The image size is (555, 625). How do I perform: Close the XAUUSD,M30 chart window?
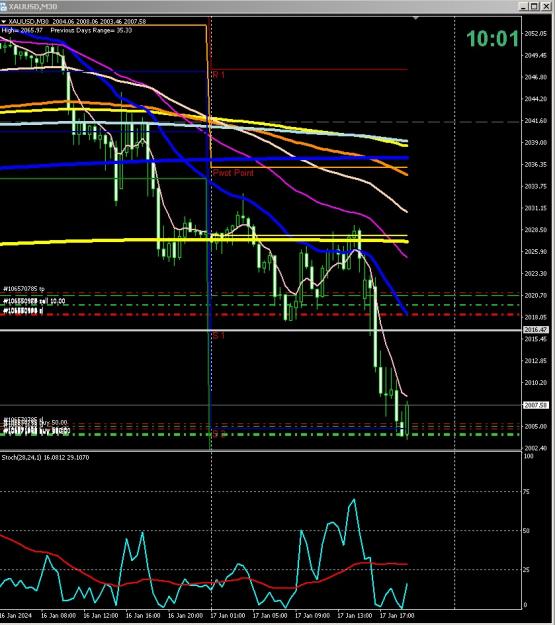click(546, 6)
